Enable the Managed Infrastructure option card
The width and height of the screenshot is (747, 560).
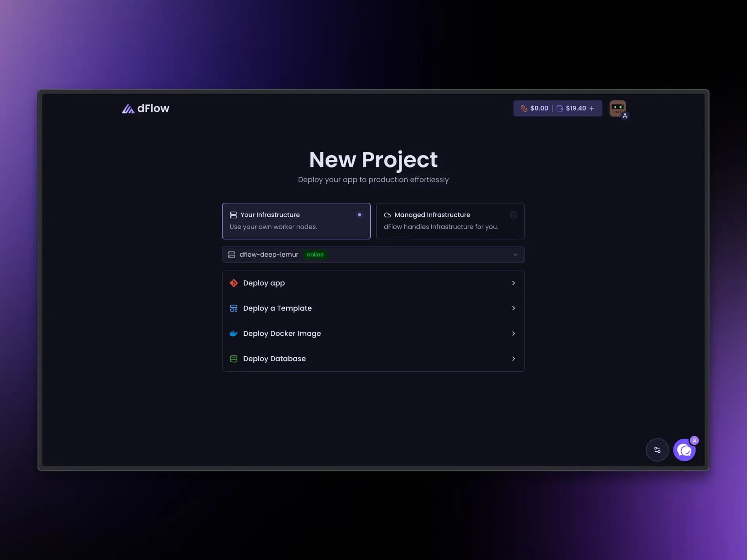450,221
